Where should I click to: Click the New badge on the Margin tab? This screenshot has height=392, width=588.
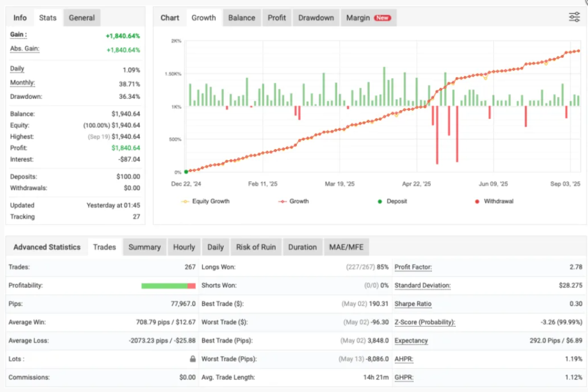coord(383,18)
